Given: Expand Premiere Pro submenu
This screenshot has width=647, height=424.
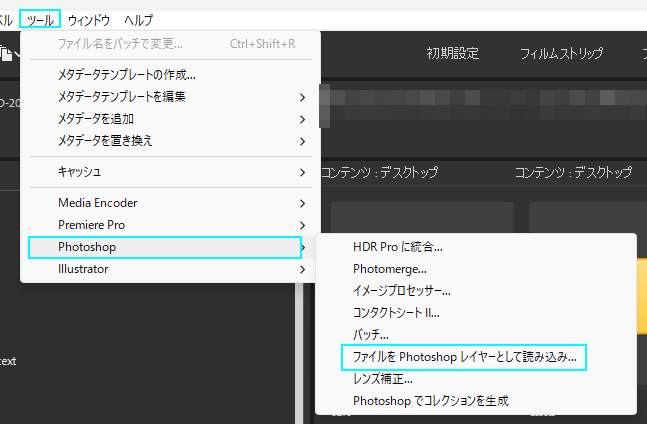Looking at the screenshot, I should click(170, 225).
